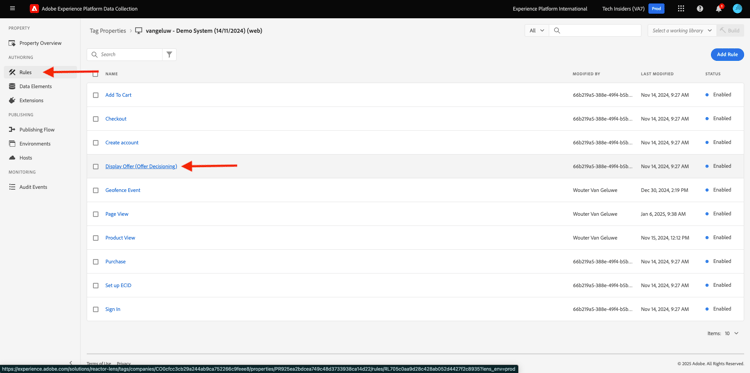Check the Sign In rule checkbox
Viewport: 750px width, 373px height.
point(96,309)
